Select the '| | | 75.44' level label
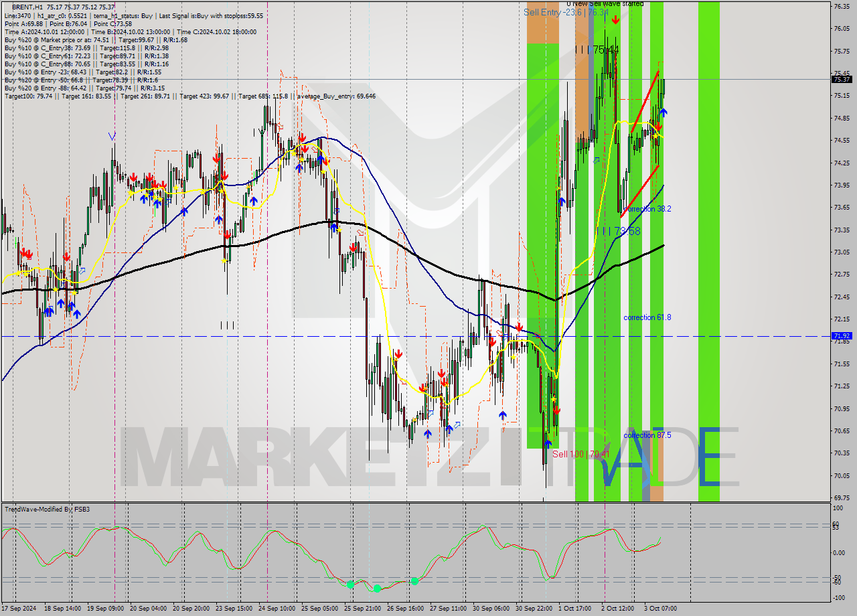Screen dimensions: 857x616 tap(597, 50)
